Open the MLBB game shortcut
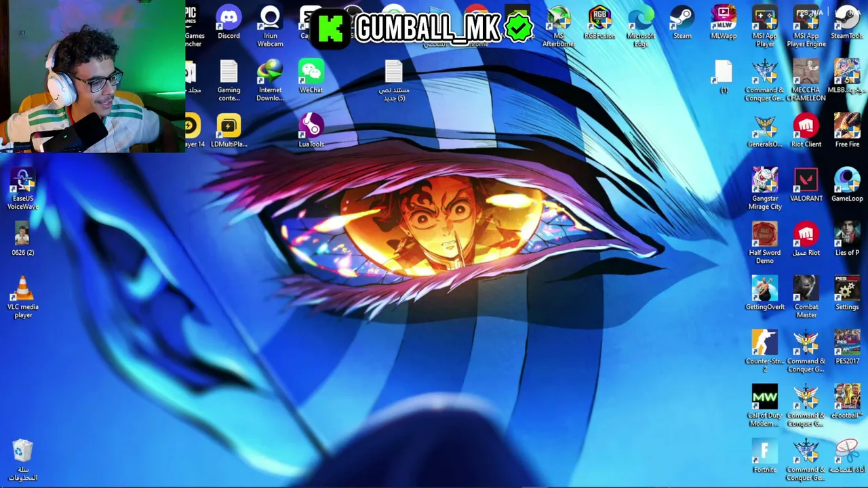868x488 pixels. coord(847,77)
